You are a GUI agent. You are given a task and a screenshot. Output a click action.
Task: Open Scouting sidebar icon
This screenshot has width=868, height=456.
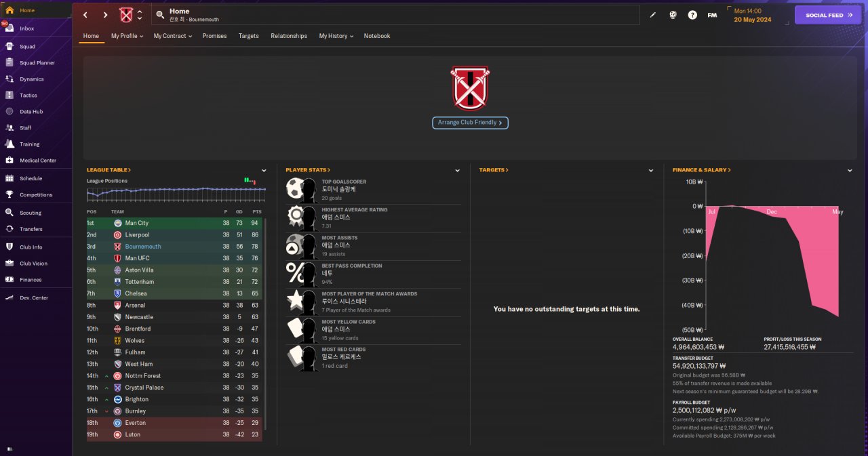(9, 213)
